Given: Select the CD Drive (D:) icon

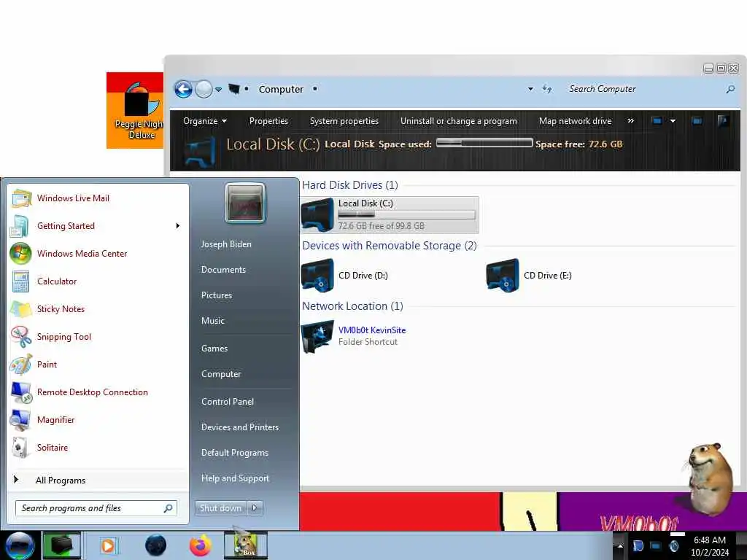Looking at the screenshot, I should [317, 275].
